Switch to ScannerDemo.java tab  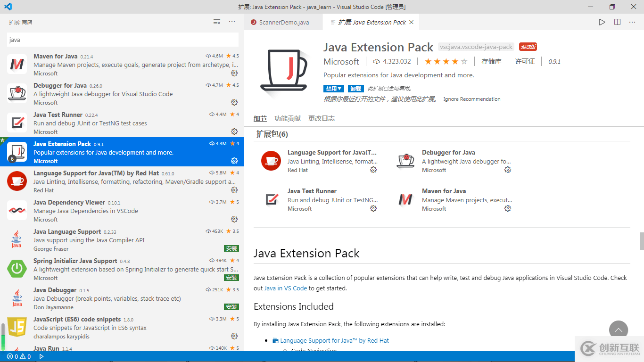283,22
